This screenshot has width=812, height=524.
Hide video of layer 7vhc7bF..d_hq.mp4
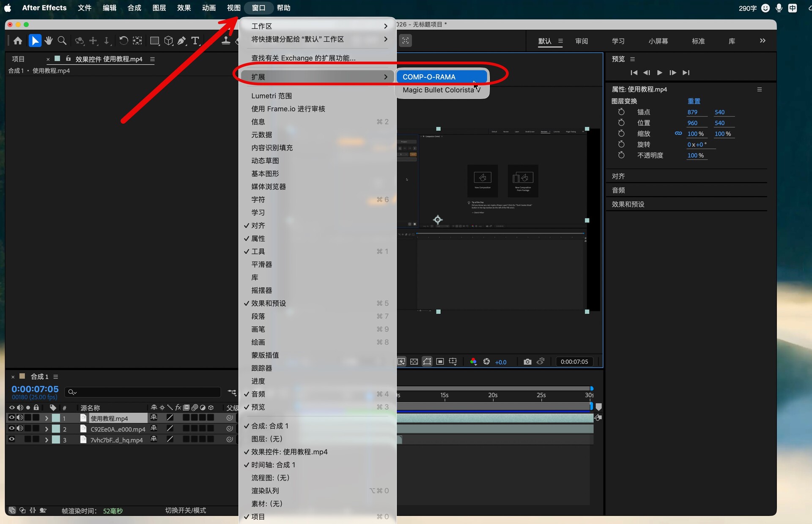[11, 439]
